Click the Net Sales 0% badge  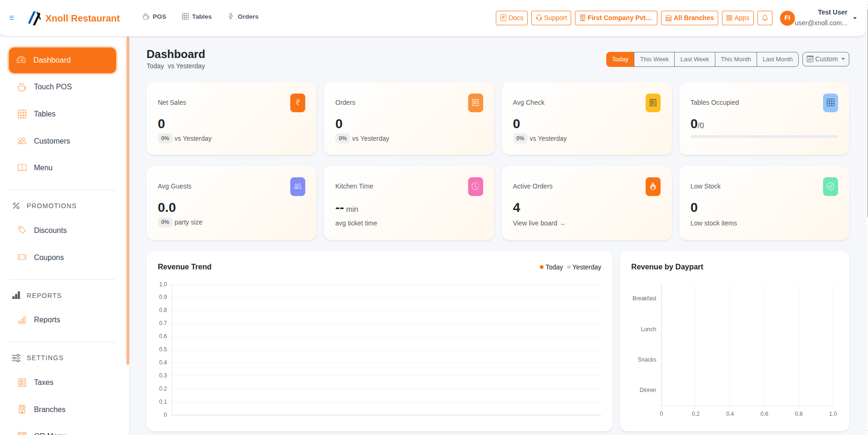click(x=165, y=138)
